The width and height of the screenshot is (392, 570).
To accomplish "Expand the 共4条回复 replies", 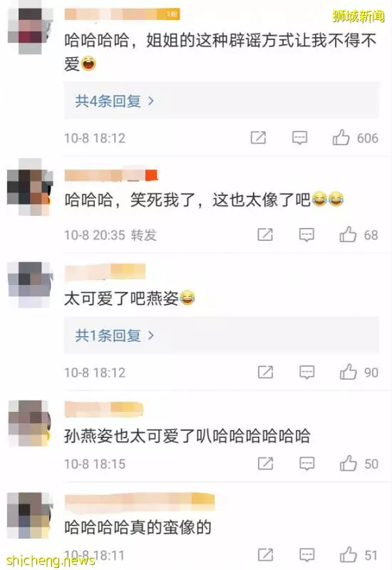I will [115, 100].
